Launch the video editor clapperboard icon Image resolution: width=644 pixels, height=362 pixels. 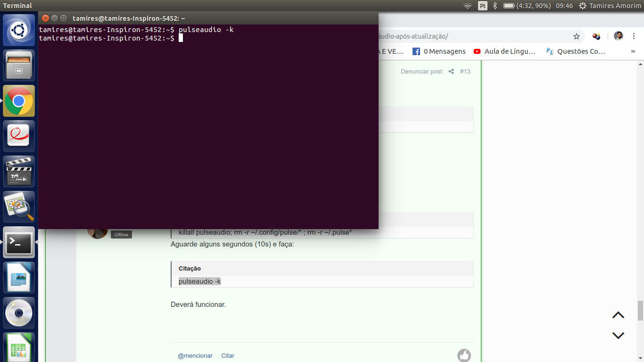[19, 172]
